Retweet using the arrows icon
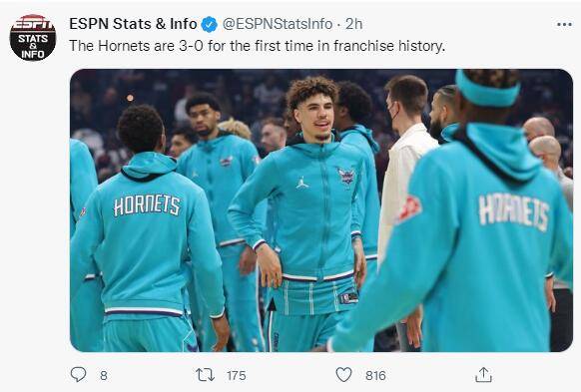Image resolution: width=581 pixels, height=392 pixels. [205, 375]
